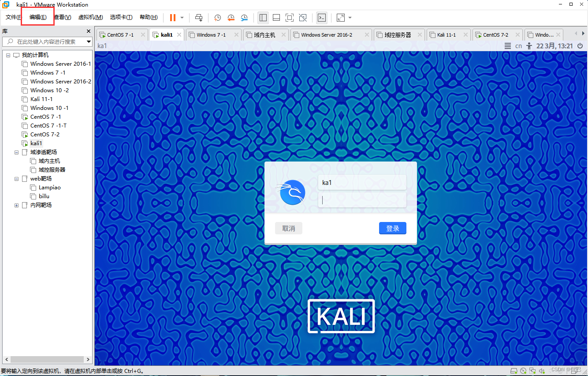Open the library search filter dropdown
The height and width of the screenshot is (376, 588).
point(89,41)
